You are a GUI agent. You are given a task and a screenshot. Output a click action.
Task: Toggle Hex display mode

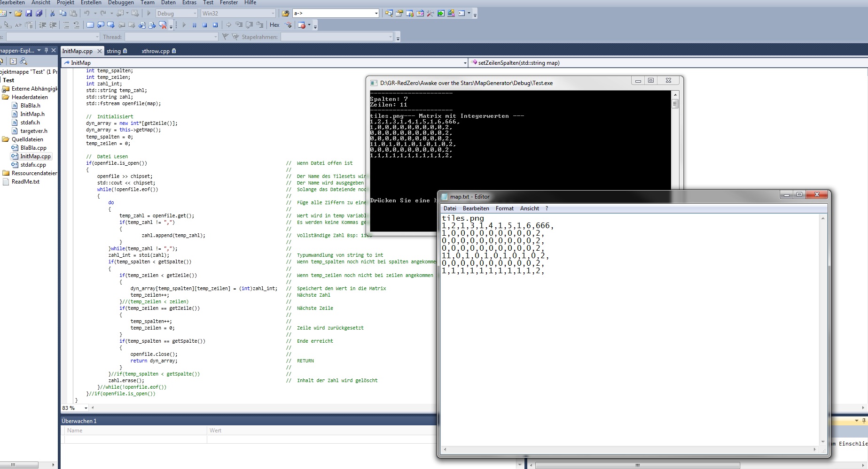point(274,25)
